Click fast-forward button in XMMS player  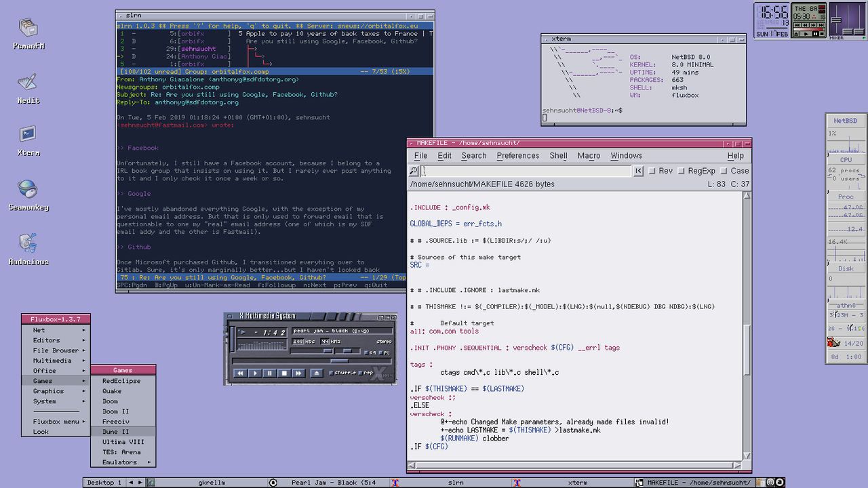(298, 373)
